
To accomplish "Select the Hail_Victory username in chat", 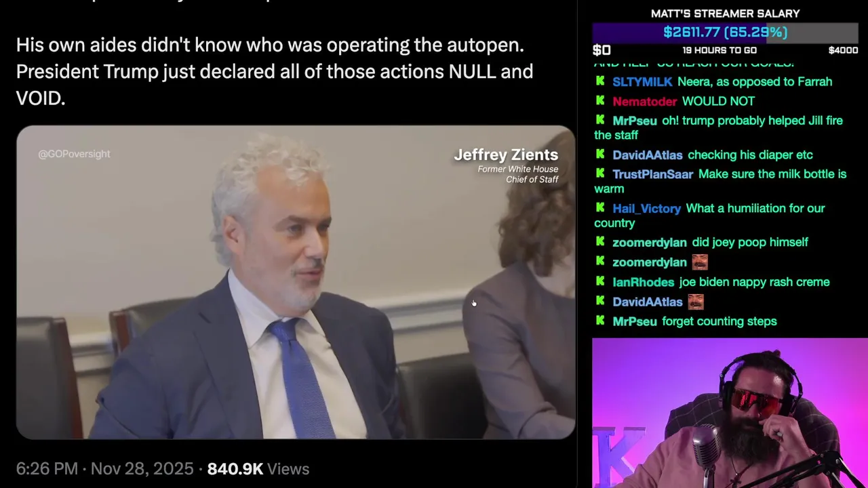I will pyautogui.click(x=646, y=208).
